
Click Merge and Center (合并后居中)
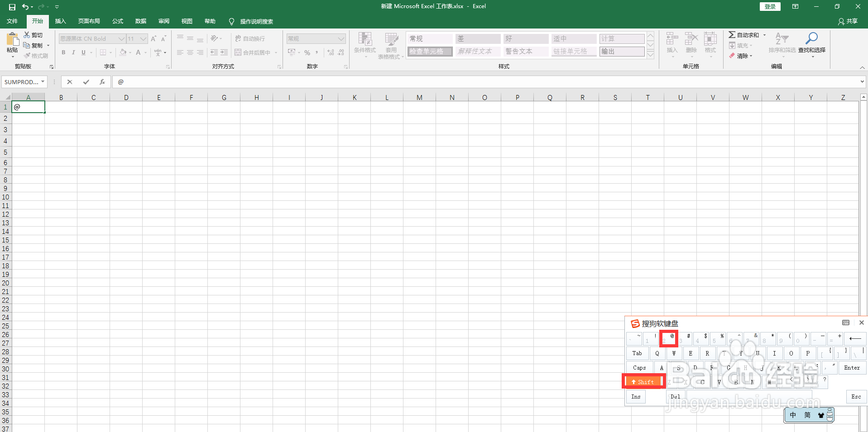pos(253,52)
